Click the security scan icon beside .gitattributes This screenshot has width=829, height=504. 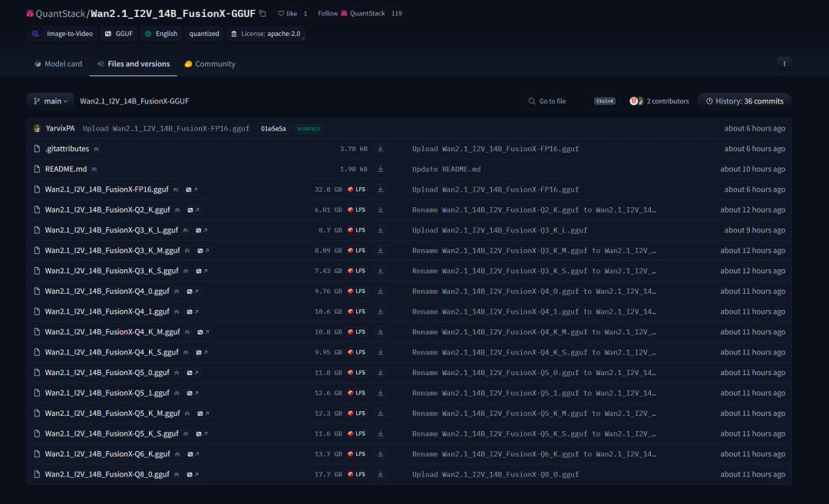click(x=96, y=149)
